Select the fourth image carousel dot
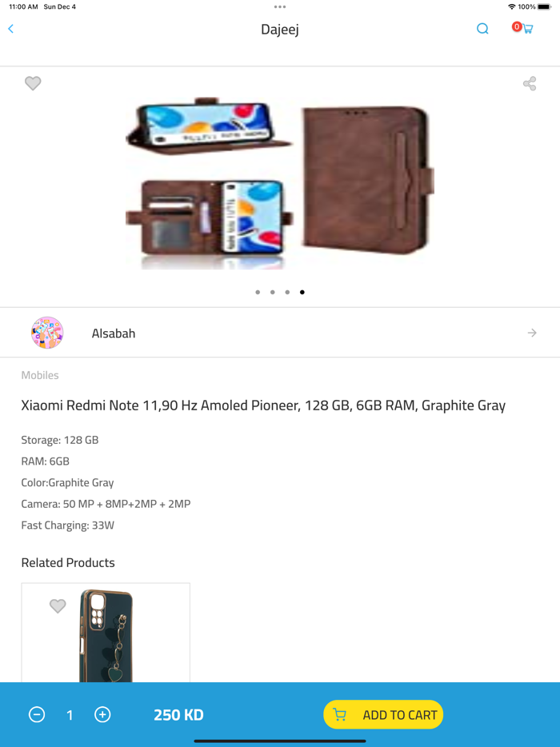 click(x=302, y=292)
